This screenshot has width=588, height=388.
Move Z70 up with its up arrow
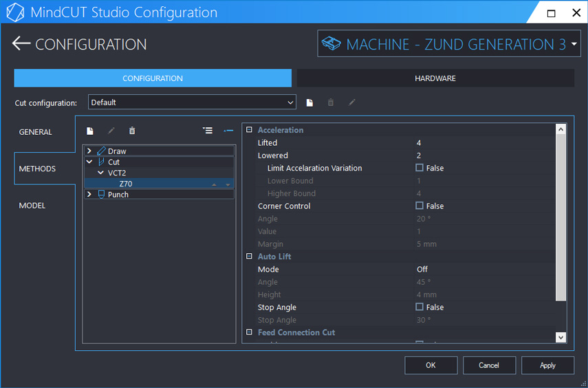click(214, 184)
